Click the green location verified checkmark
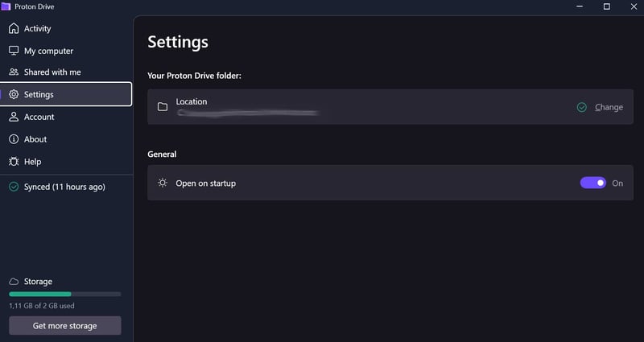 pyautogui.click(x=582, y=107)
